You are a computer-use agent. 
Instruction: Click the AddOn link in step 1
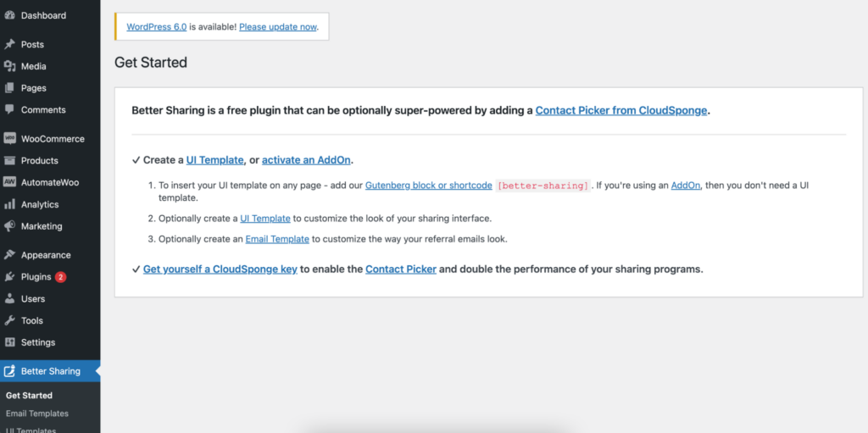click(x=687, y=186)
